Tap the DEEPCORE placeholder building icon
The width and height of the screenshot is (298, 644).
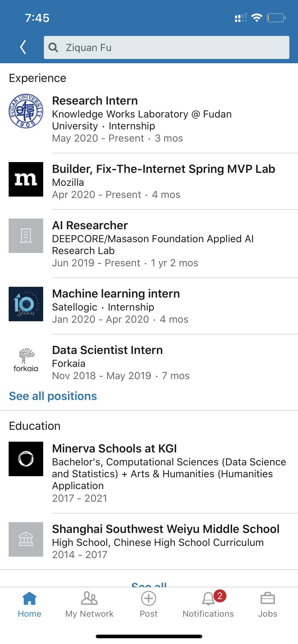coord(26,236)
